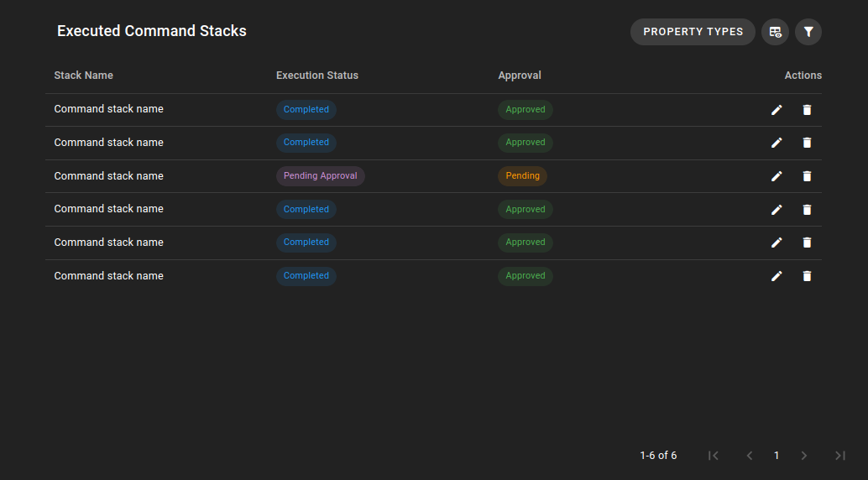Screen dimensions: 868x480
Task: Delete the first command stack row
Action: click(807, 110)
